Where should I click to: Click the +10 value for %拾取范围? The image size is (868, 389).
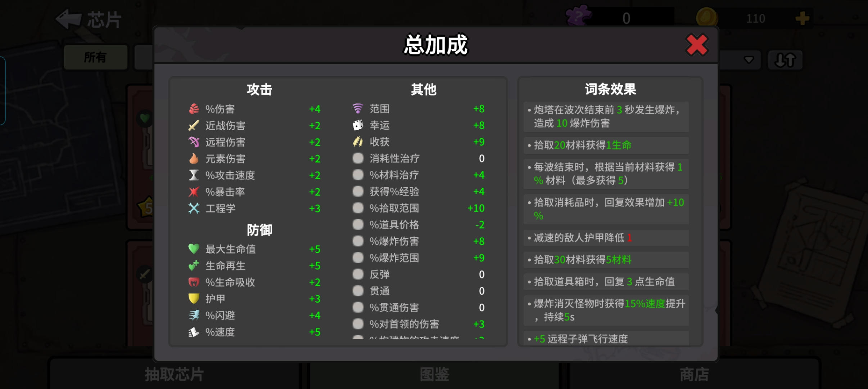[476, 208]
